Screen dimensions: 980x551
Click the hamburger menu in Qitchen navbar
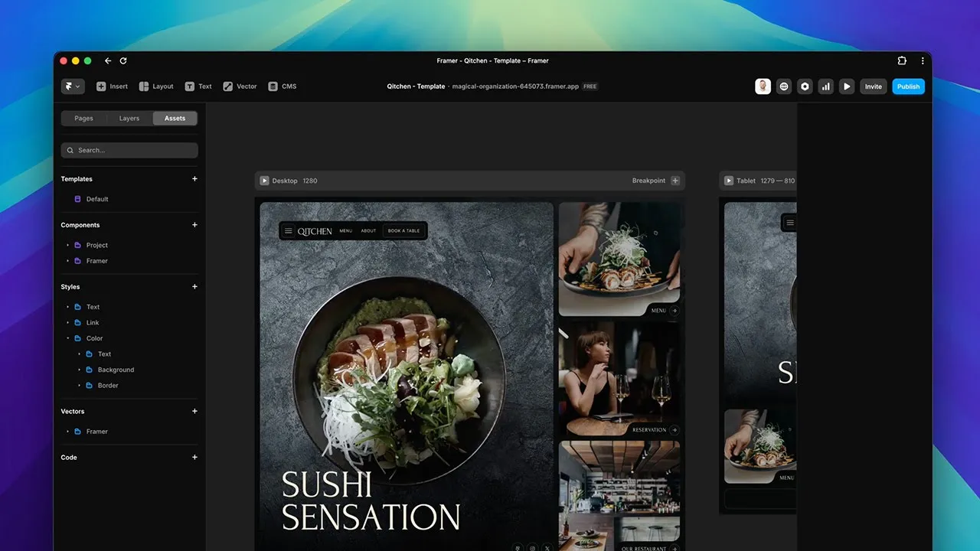289,230
